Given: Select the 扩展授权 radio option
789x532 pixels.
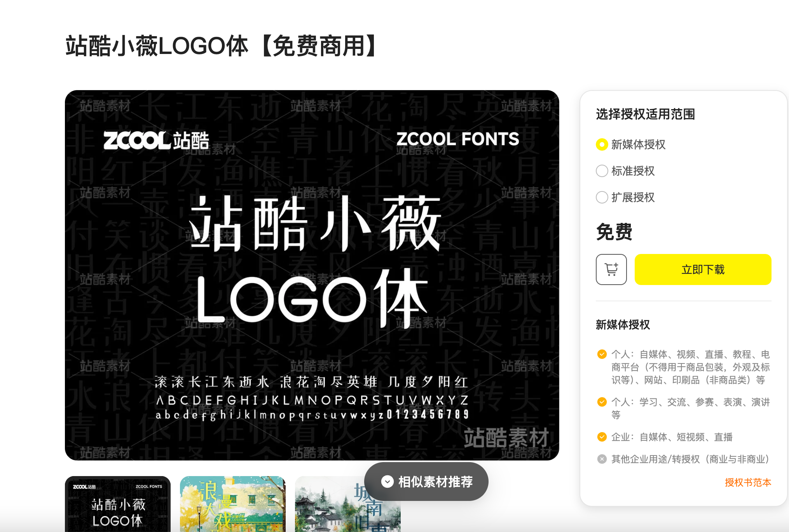Looking at the screenshot, I should coord(602,197).
